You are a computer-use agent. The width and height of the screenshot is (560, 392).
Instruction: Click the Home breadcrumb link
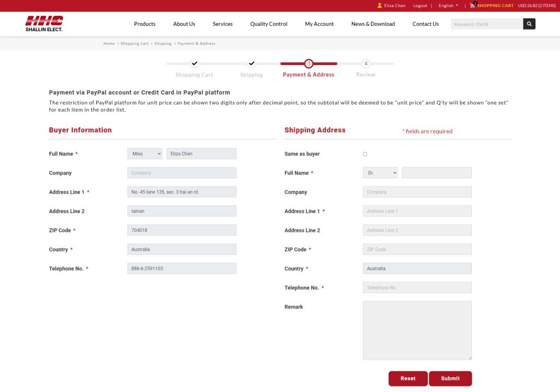click(109, 44)
